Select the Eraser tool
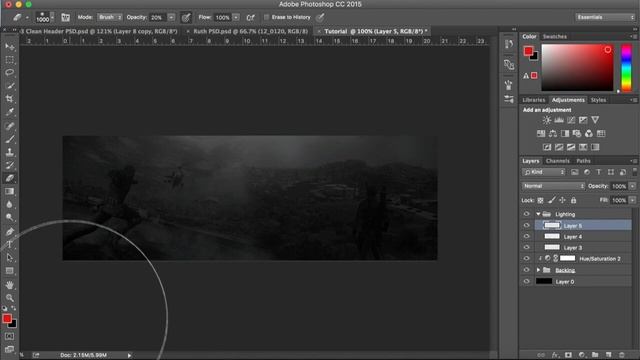Screen dimensions: 640x360 point(9,178)
